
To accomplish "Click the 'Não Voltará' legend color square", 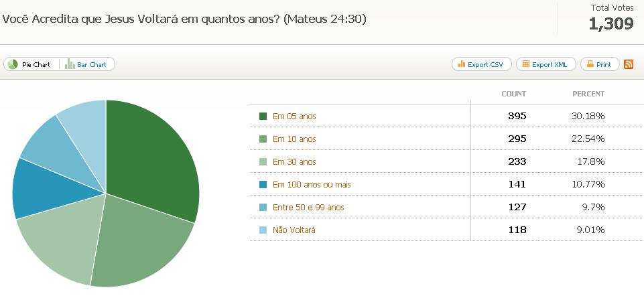I will [x=263, y=230].
